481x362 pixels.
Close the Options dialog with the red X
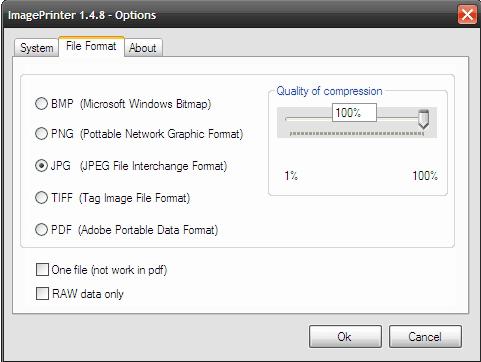467,15
